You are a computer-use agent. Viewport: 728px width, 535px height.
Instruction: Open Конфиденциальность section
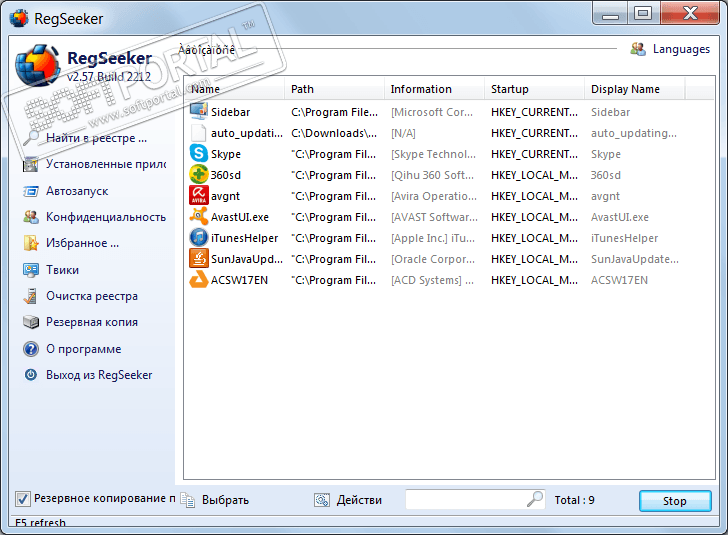click(x=106, y=217)
